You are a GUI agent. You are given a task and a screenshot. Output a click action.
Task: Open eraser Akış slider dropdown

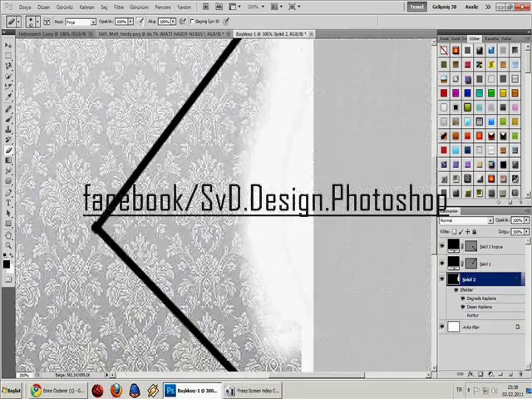coord(174,22)
